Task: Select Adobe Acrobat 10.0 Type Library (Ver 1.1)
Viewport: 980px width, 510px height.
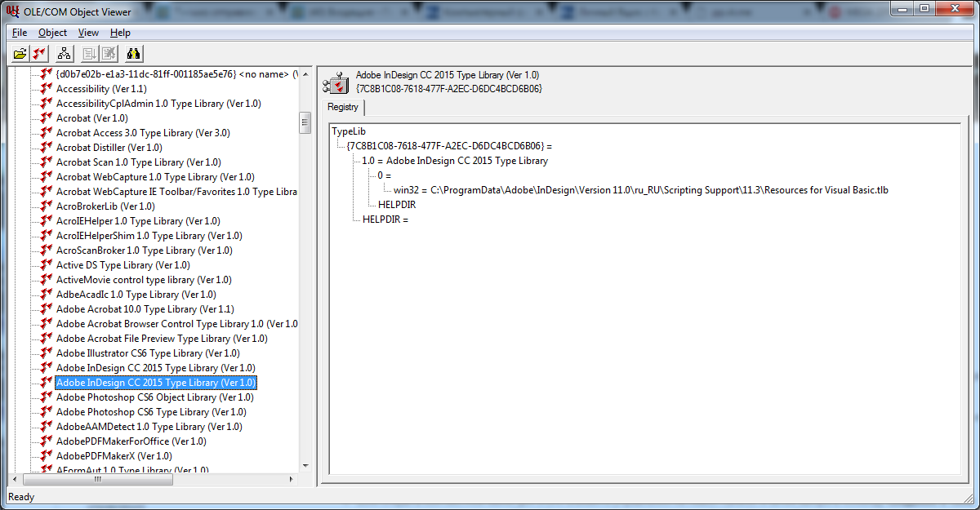Action: click(145, 309)
